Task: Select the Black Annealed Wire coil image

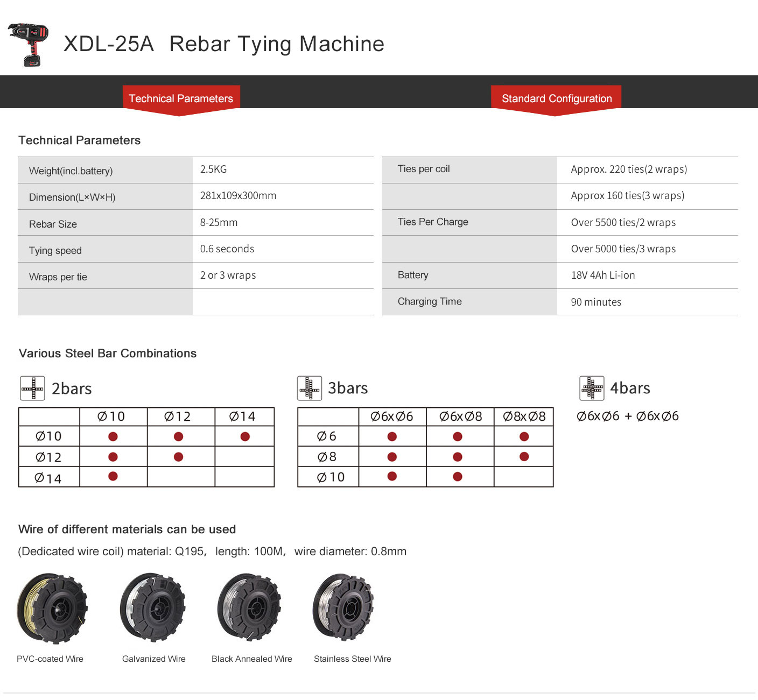Action: click(250, 606)
